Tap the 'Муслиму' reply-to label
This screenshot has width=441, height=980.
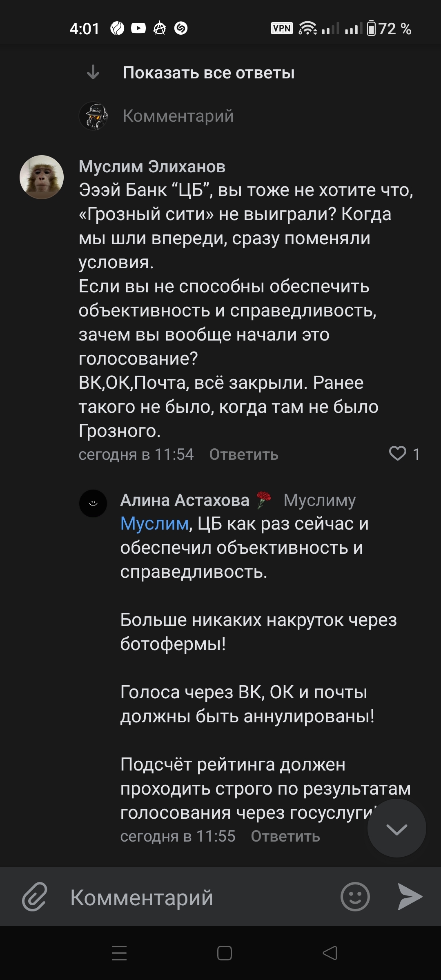[320, 500]
